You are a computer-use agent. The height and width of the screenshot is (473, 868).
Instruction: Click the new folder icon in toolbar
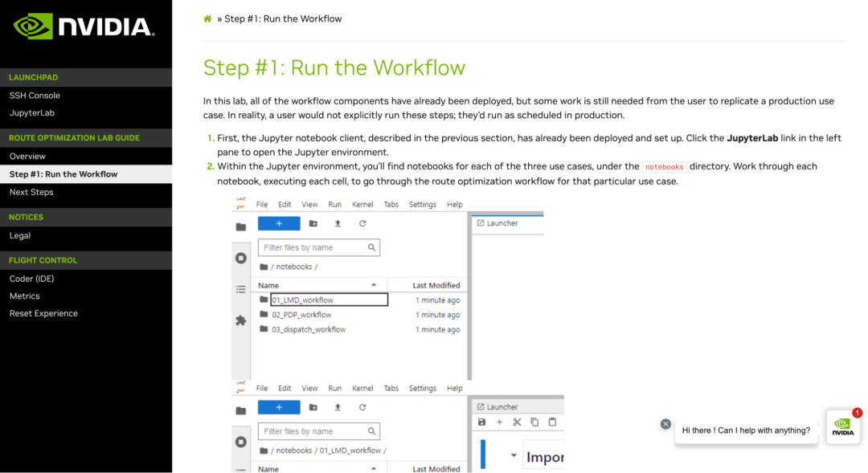(313, 223)
